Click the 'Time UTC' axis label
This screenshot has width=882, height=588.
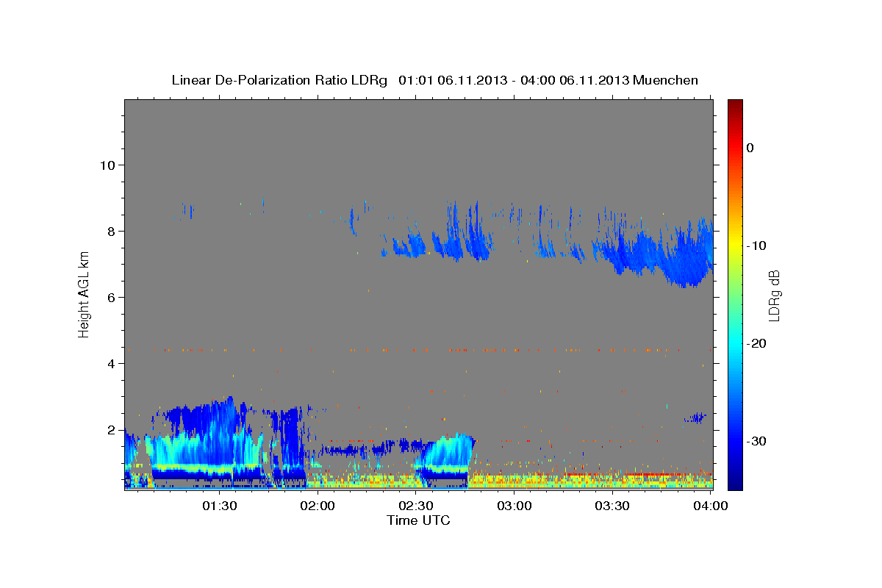click(418, 520)
